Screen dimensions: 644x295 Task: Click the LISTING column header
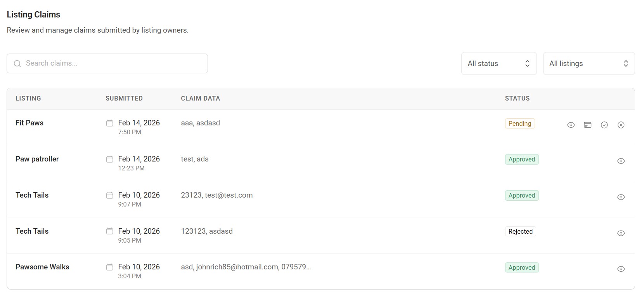point(28,98)
